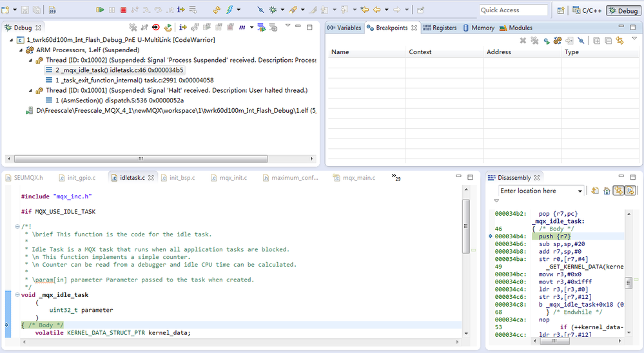This screenshot has width=644, height=353.
Task: Click the Quick Access search field
Action: pos(513,10)
